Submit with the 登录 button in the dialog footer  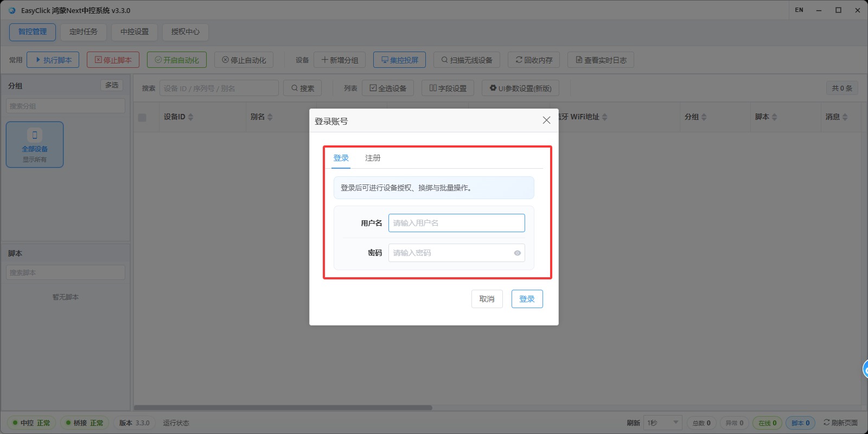527,299
